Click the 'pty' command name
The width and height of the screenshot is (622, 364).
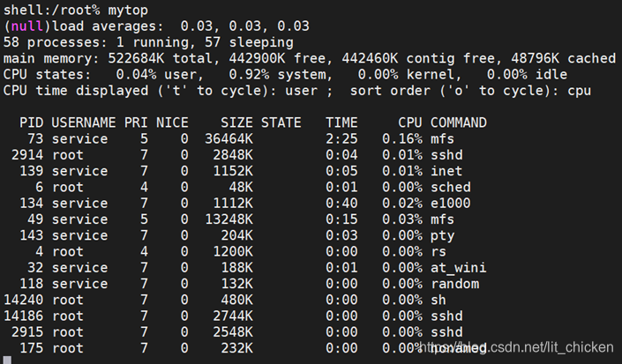point(443,236)
